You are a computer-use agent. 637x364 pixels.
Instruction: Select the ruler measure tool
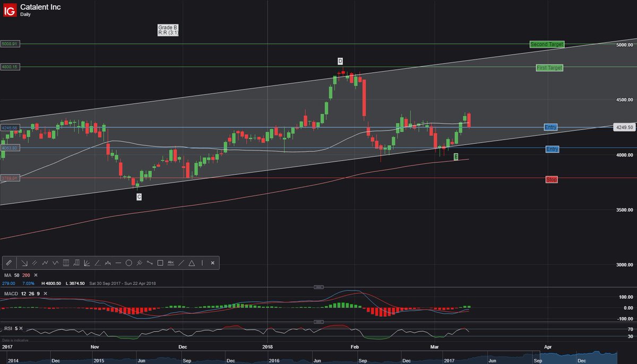(8, 263)
